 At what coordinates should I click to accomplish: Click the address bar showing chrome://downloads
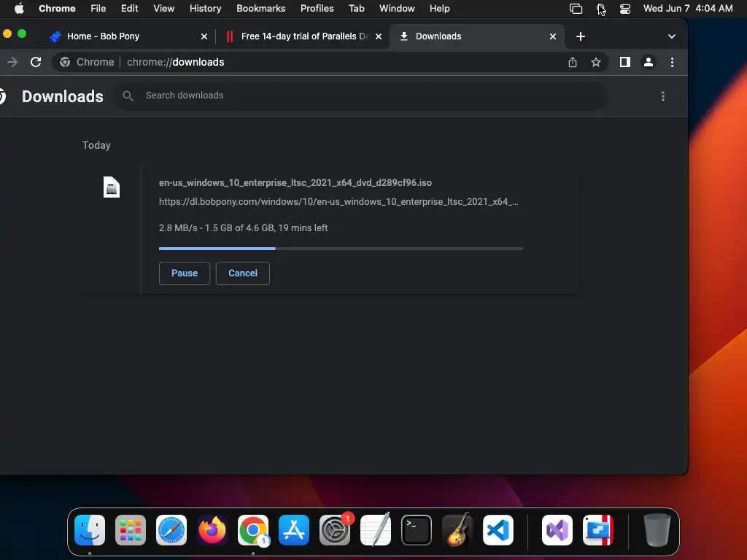[x=329, y=62]
